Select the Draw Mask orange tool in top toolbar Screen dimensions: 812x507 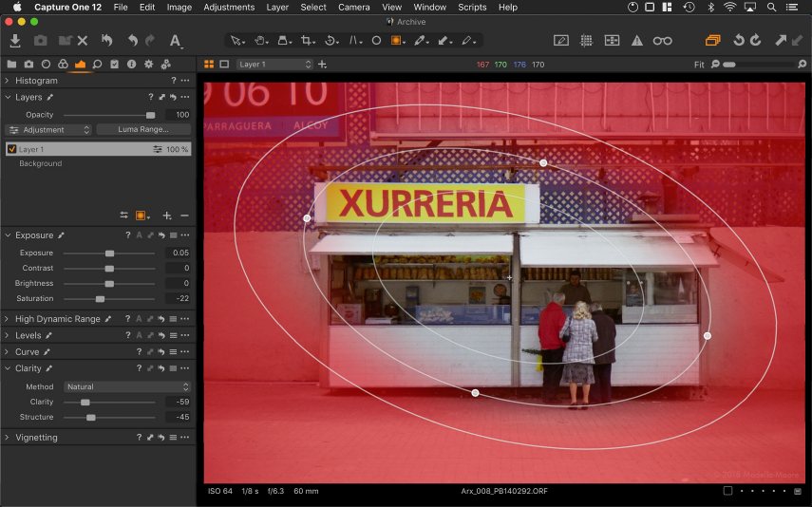coord(397,41)
